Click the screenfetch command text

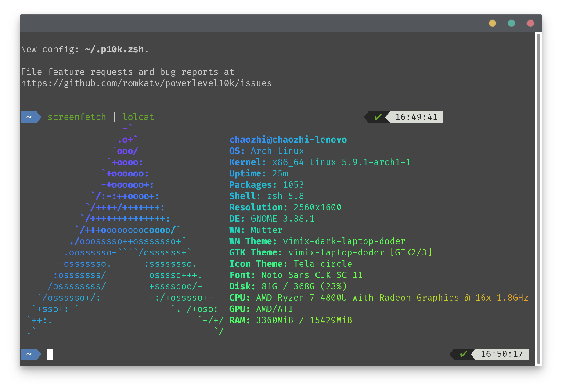tap(77, 117)
